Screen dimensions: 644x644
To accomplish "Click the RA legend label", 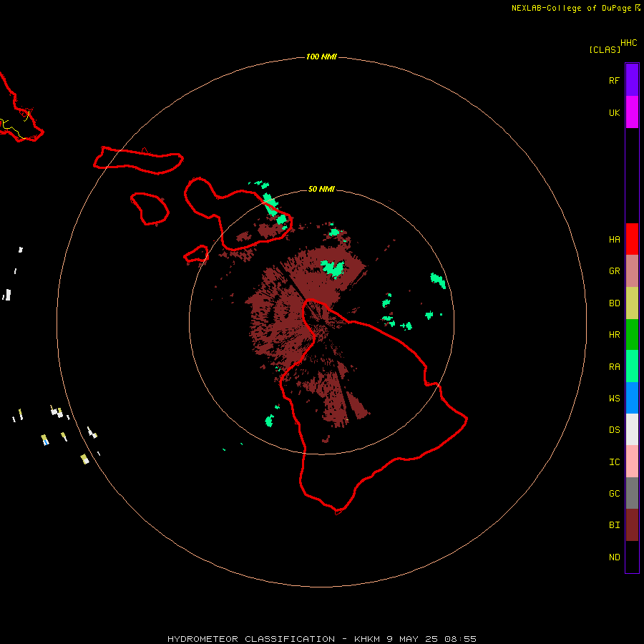I will pyautogui.click(x=614, y=367).
